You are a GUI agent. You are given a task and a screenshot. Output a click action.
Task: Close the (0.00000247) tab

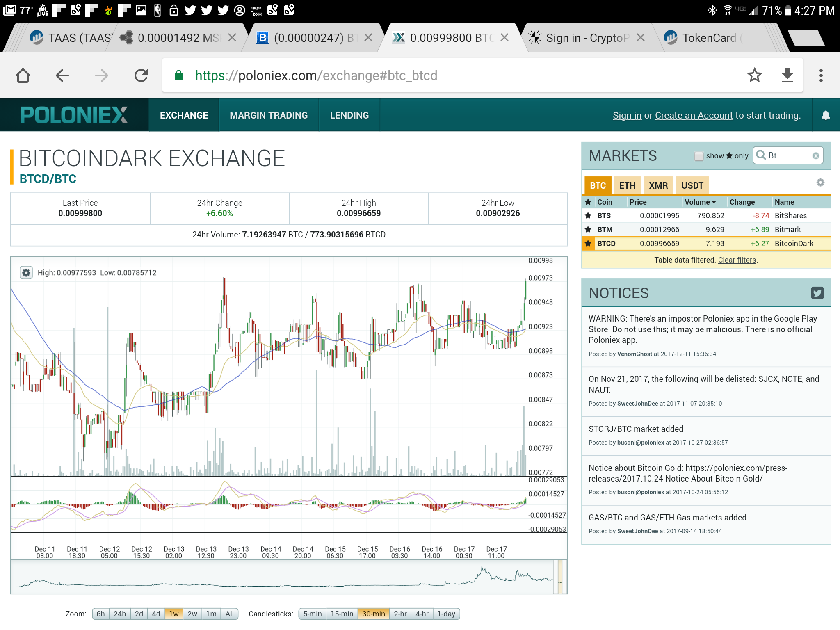pos(368,38)
